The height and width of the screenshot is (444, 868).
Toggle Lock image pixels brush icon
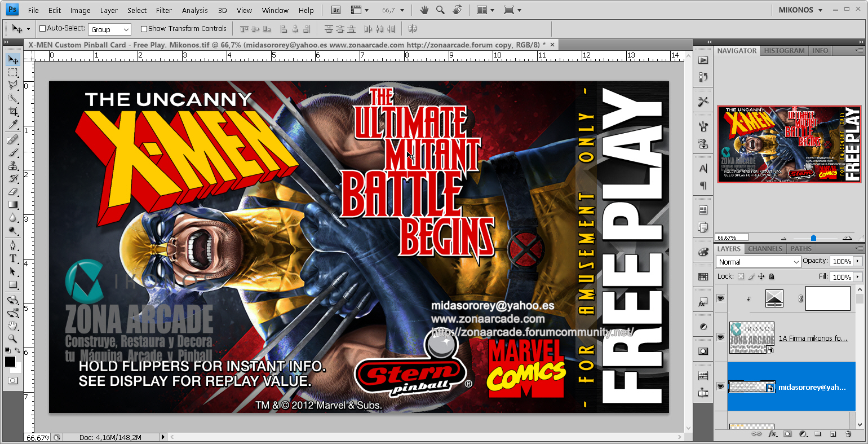pos(751,276)
